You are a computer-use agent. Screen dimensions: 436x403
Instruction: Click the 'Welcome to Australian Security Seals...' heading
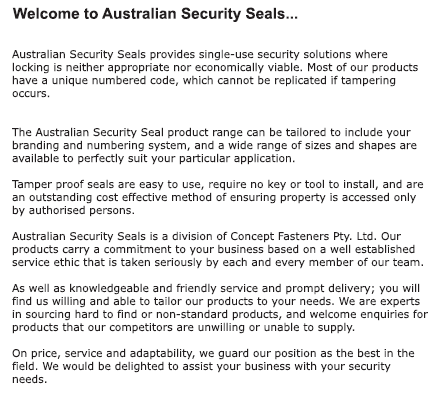[x=155, y=14]
